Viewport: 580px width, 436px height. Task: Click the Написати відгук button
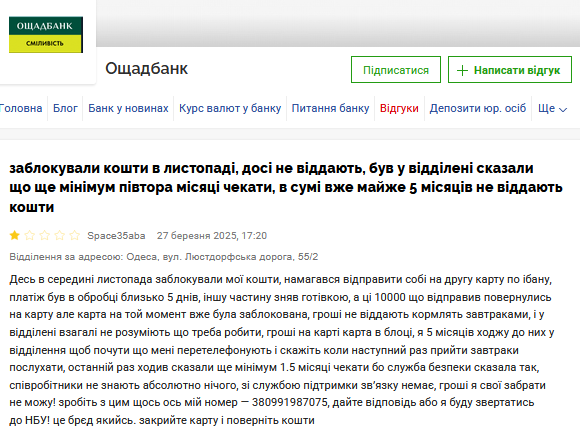(510, 70)
